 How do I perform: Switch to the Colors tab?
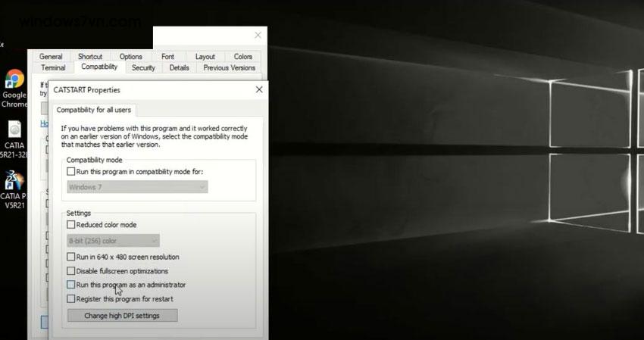coord(242,57)
